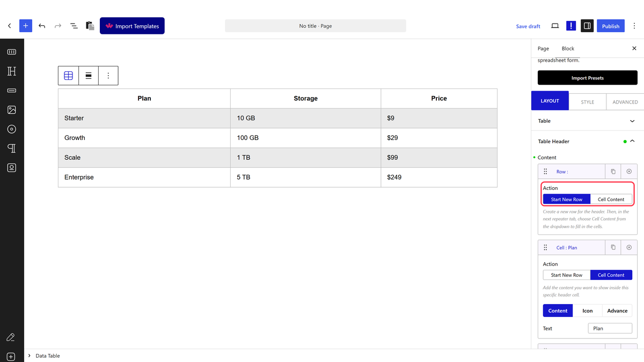Click the pencil edit icon at sidebar bottom
The image size is (644, 362).
point(11,337)
